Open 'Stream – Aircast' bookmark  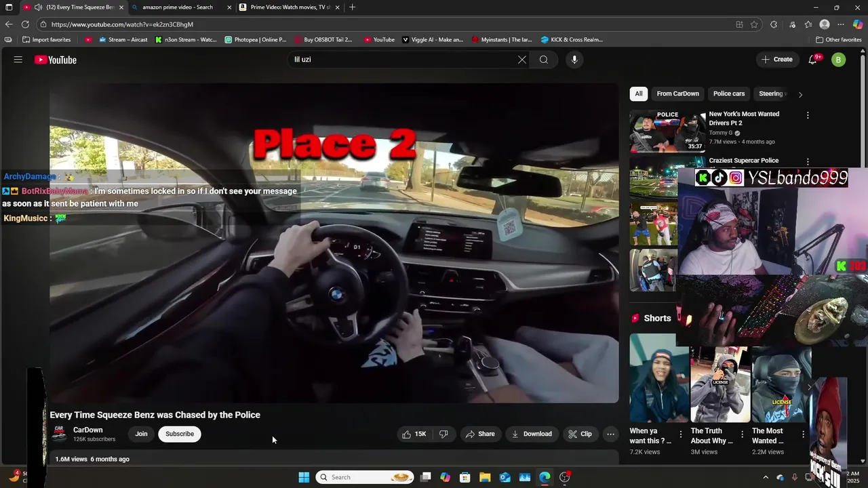pyautogui.click(x=123, y=40)
